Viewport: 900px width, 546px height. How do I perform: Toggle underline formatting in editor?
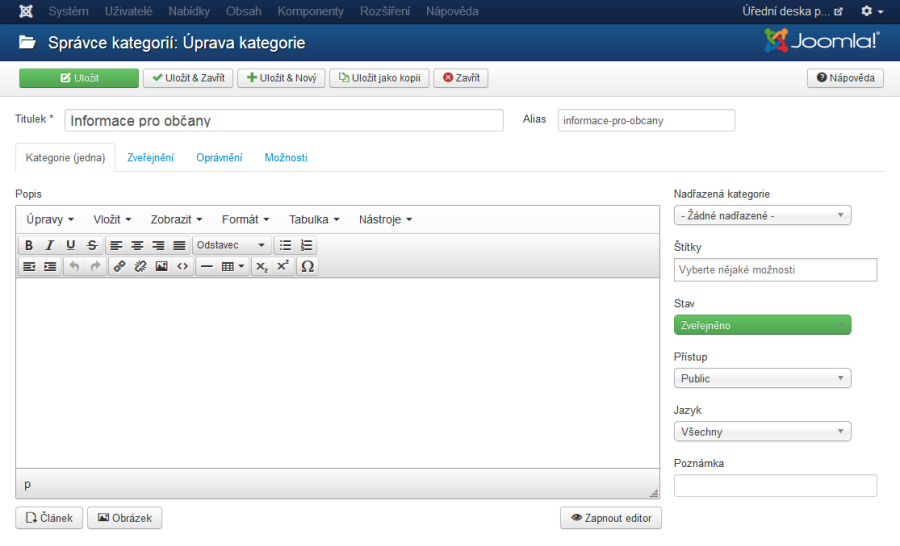(x=71, y=246)
